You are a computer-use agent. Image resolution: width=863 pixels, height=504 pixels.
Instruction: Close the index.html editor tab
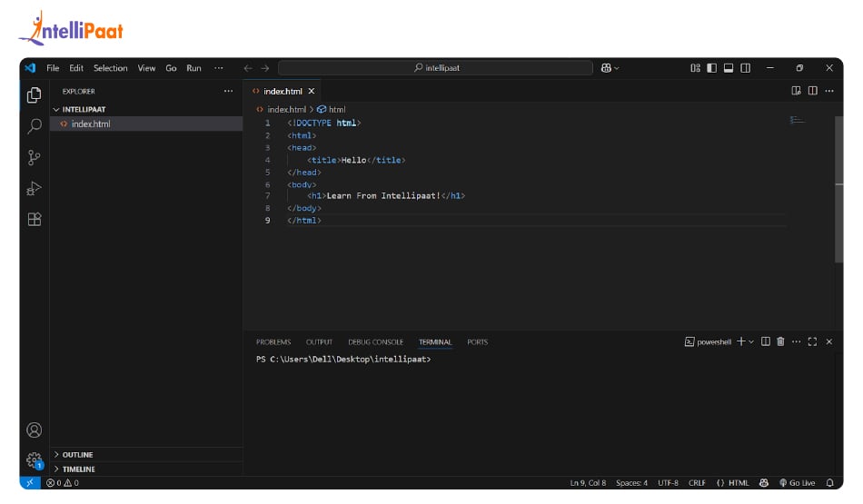(312, 91)
